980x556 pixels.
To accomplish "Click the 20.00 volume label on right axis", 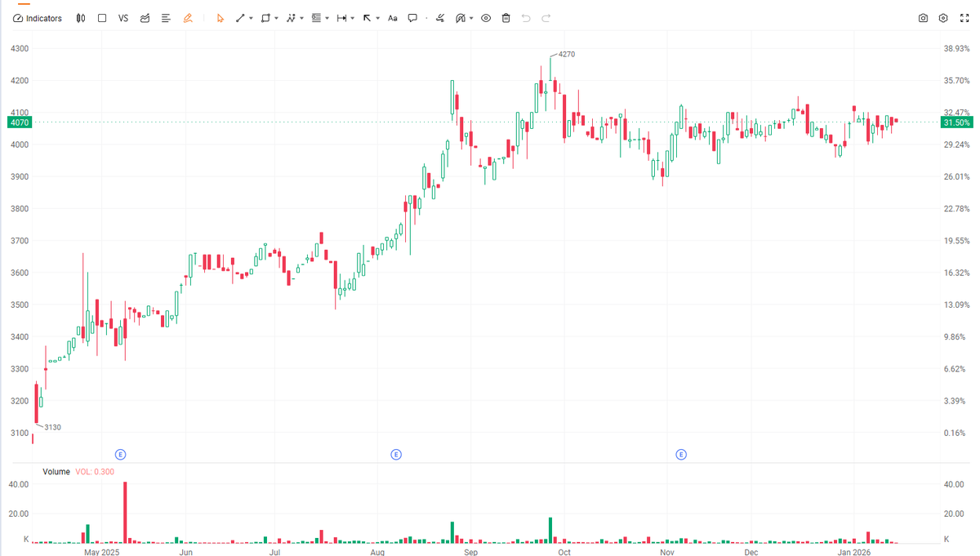I will click(x=955, y=514).
